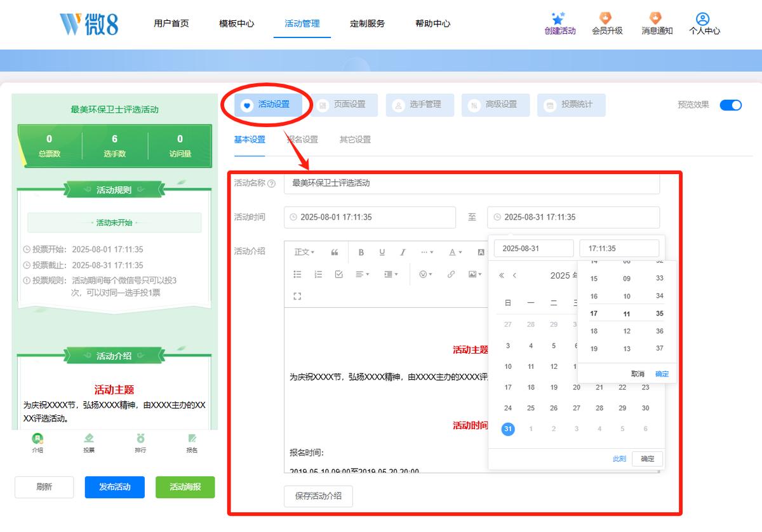This screenshot has height=532, width=762.
Task: Toggle italic formatting in the editor
Action: pyautogui.click(x=403, y=252)
